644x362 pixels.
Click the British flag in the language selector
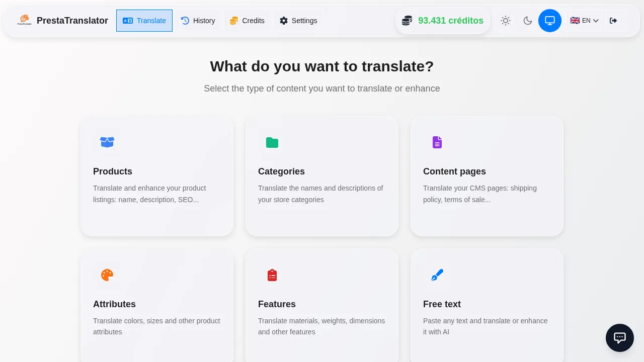(x=575, y=21)
